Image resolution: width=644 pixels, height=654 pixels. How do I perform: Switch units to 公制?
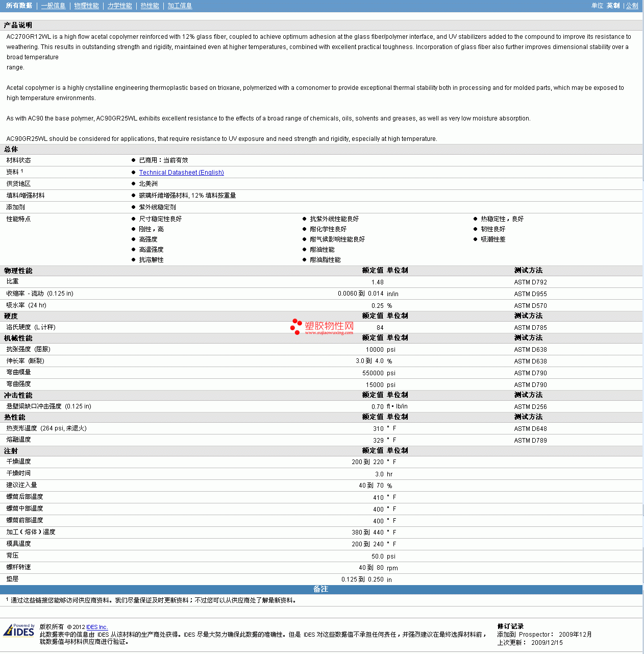632,6
